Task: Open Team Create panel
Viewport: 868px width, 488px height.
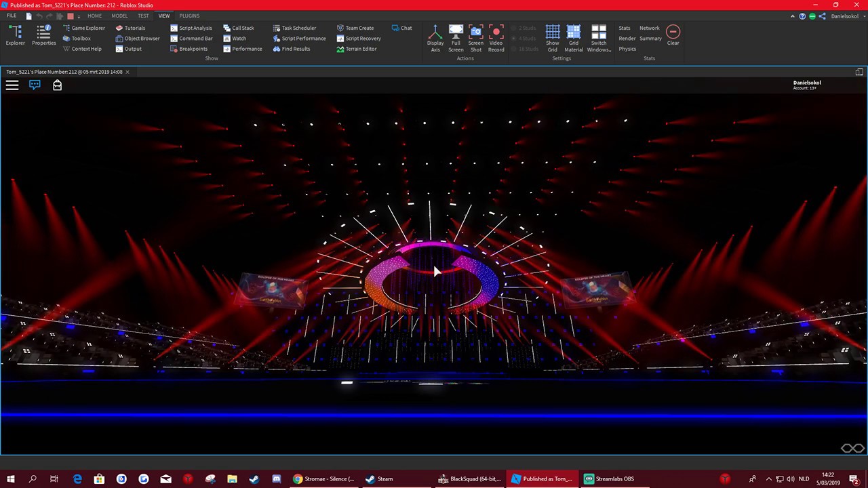Action: point(355,28)
